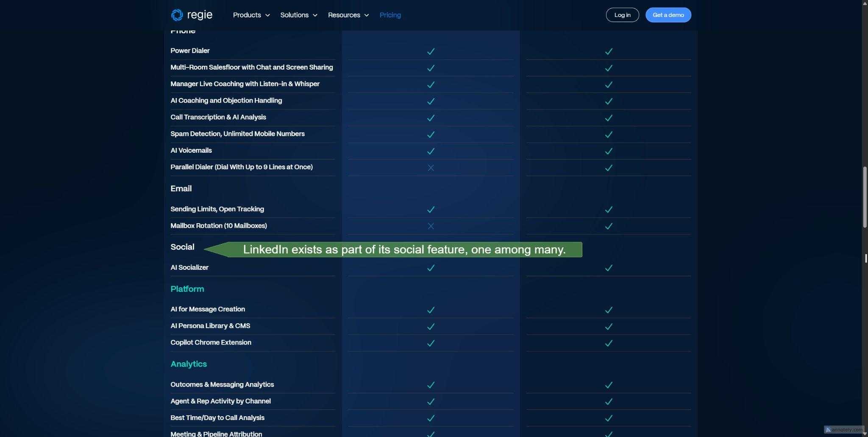Click Copilot Chrome Extension text

[x=211, y=342]
